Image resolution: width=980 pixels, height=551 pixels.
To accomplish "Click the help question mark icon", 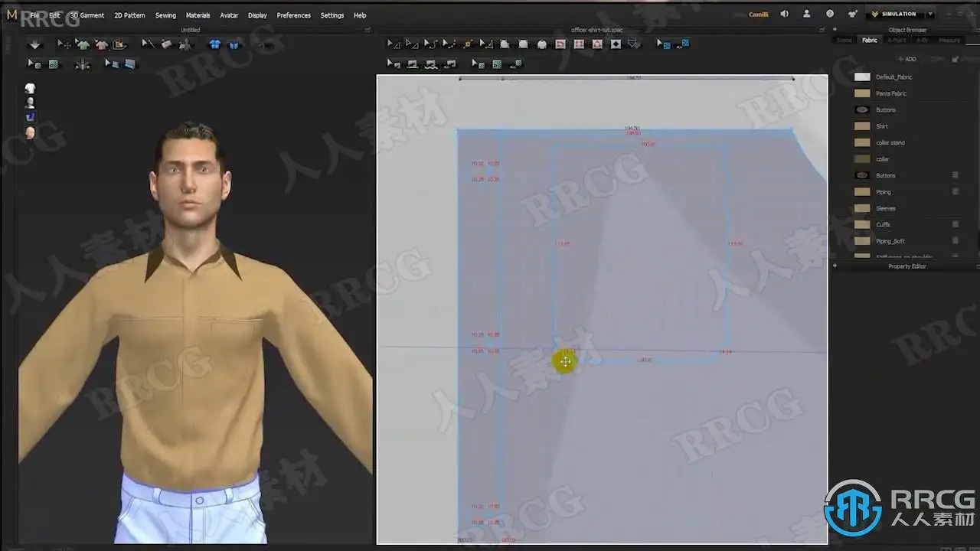I will pos(830,14).
